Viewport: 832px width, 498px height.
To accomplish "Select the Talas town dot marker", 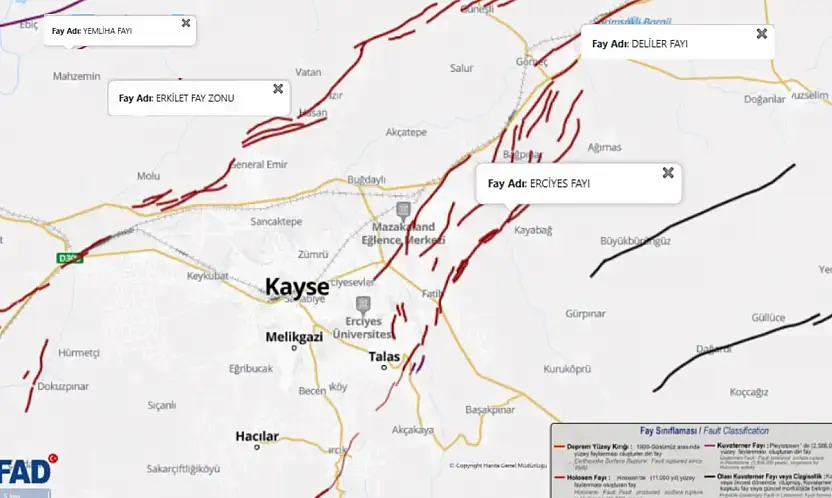I will 384,367.
